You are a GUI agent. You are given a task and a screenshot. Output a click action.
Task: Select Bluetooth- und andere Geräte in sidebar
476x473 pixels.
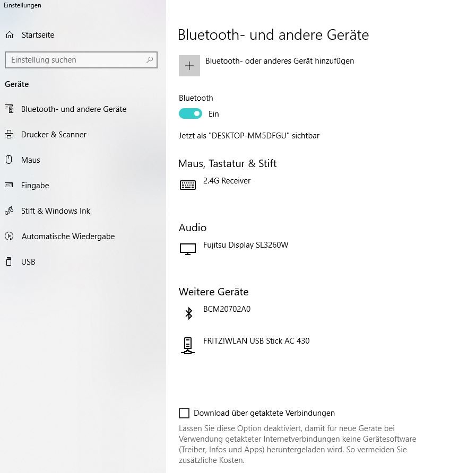[x=74, y=109]
